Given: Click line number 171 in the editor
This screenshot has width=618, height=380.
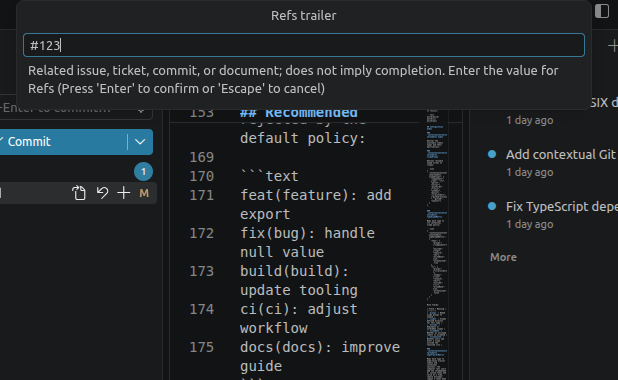Looking at the screenshot, I should coord(202,195).
